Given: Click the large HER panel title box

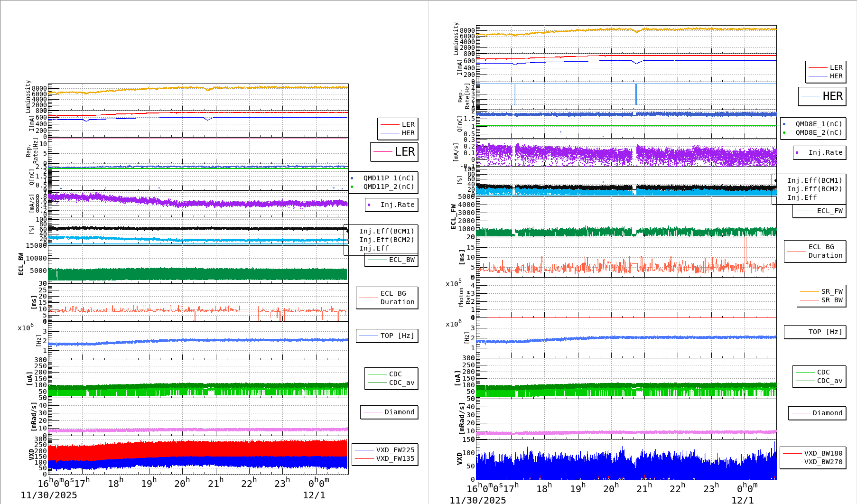Looking at the screenshot, I should point(822,96).
